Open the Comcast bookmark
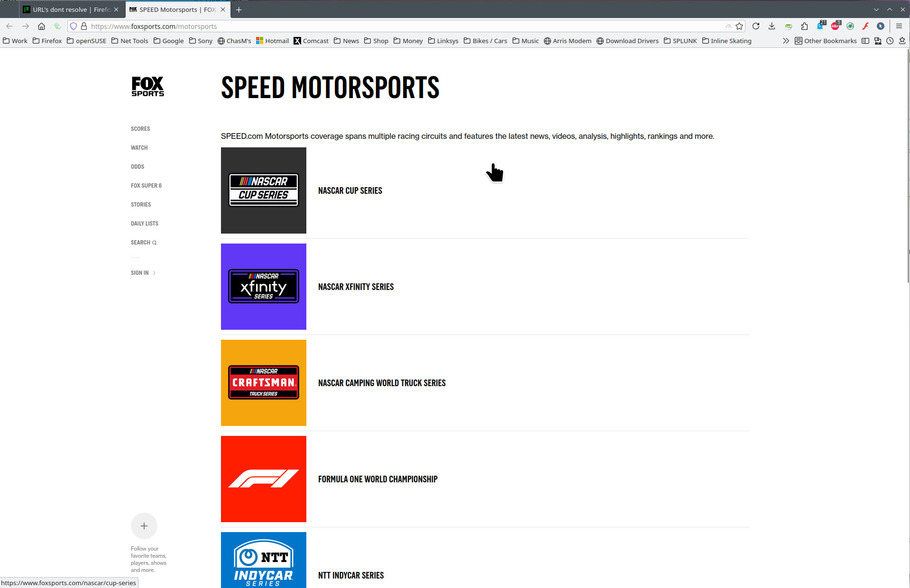This screenshot has width=910, height=588. [311, 41]
